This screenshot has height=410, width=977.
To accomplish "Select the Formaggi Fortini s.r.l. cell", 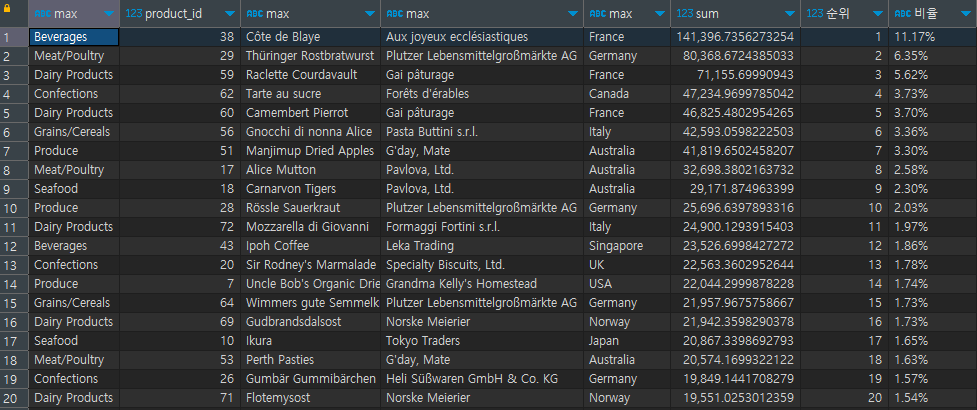I will 482,227.
